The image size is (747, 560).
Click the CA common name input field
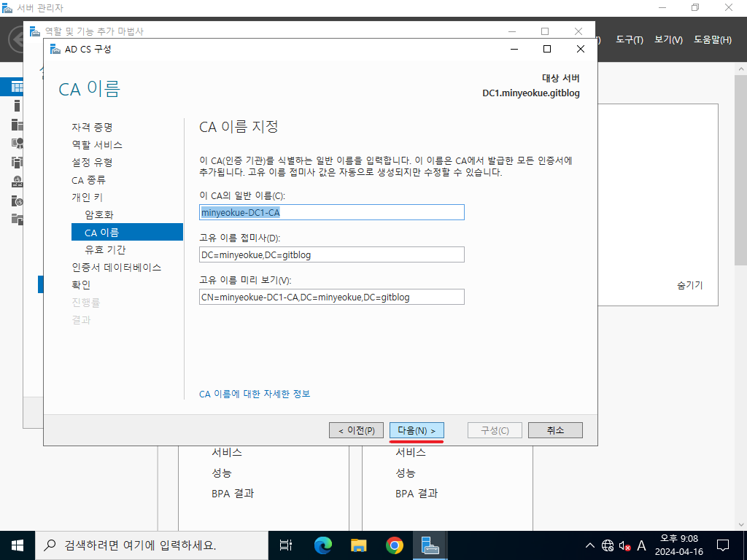332,212
